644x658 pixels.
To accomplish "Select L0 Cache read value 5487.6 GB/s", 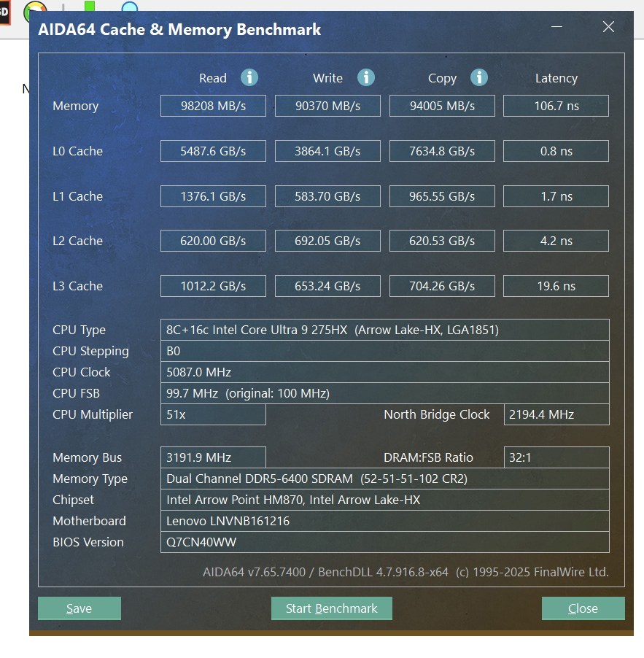I will (x=213, y=151).
